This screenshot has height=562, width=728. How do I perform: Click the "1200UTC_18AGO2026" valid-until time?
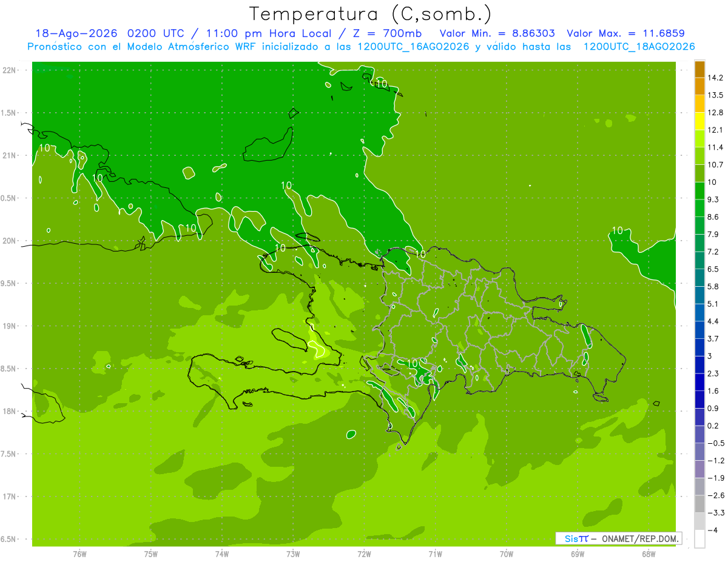click(639, 47)
